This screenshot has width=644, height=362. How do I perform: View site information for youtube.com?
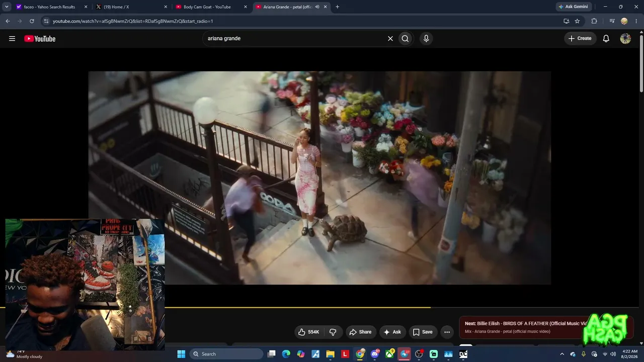pos(46,21)
